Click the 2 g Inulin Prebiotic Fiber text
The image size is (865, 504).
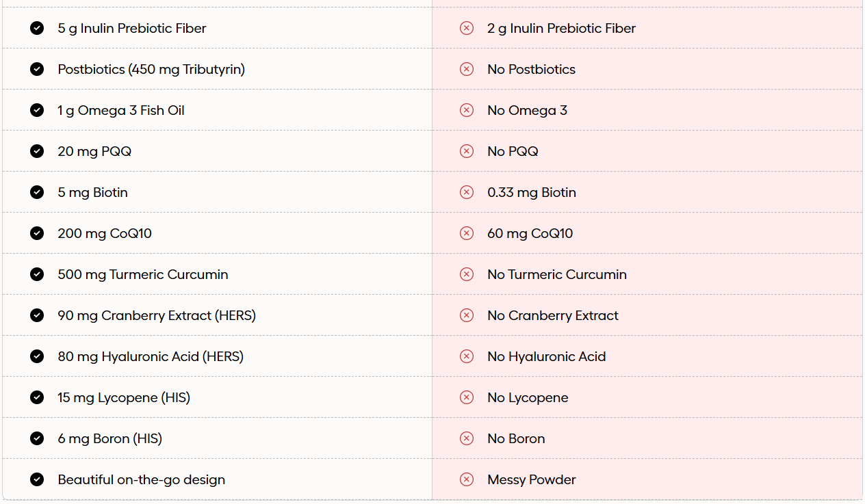point(562,28)
